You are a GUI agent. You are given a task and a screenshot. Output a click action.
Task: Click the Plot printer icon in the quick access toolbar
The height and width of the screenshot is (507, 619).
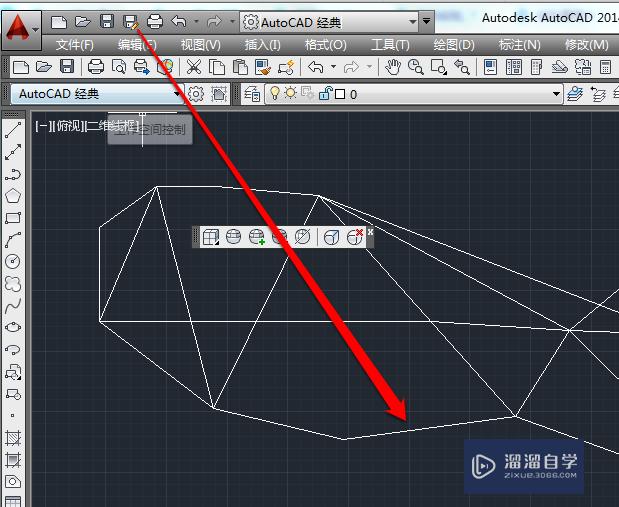pos(155,22)
